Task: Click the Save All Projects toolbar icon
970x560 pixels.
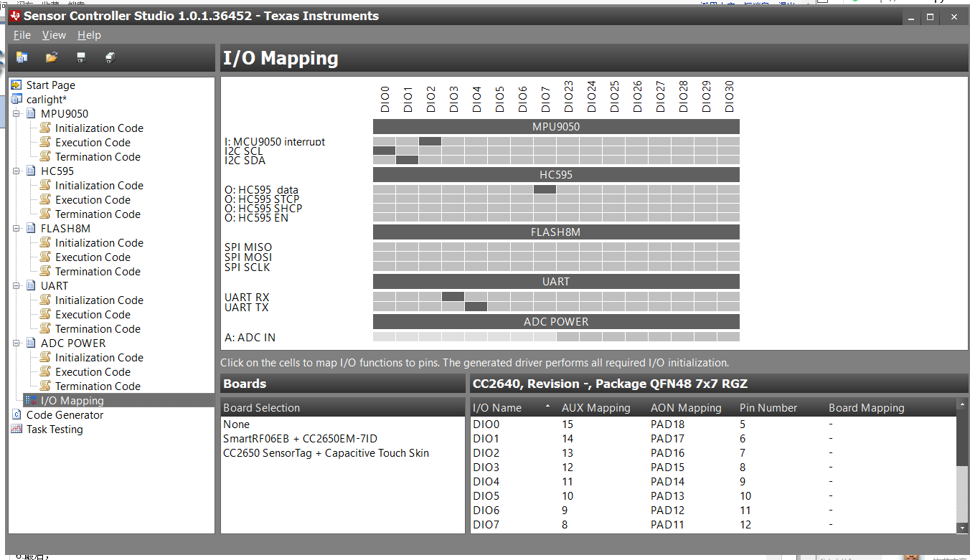Action: tap(110, 57)
